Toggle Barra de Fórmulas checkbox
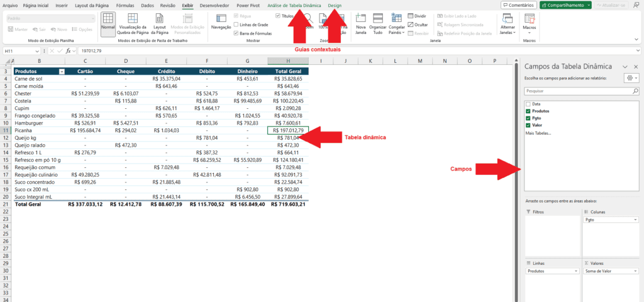Image resolution: width=644 pixels, height=302 pixels. [x=236, y=33]
